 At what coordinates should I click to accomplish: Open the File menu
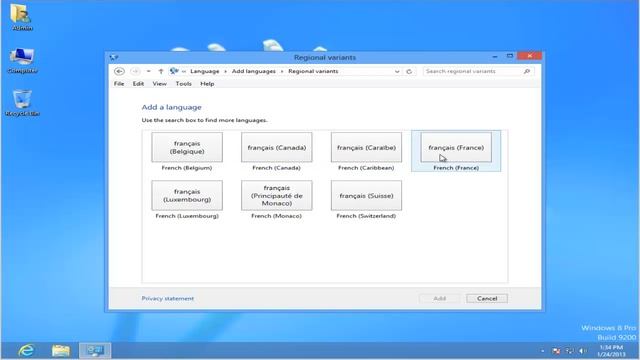click(x=119, y=84)
